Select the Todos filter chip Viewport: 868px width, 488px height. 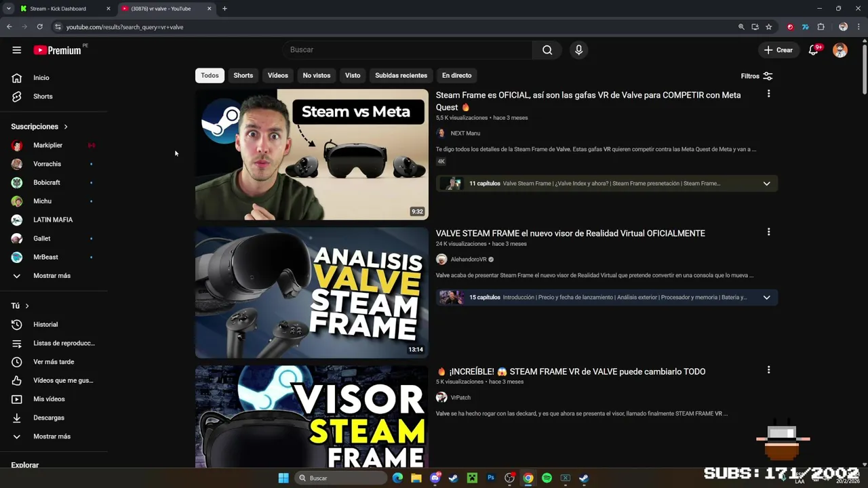point(210,75)
